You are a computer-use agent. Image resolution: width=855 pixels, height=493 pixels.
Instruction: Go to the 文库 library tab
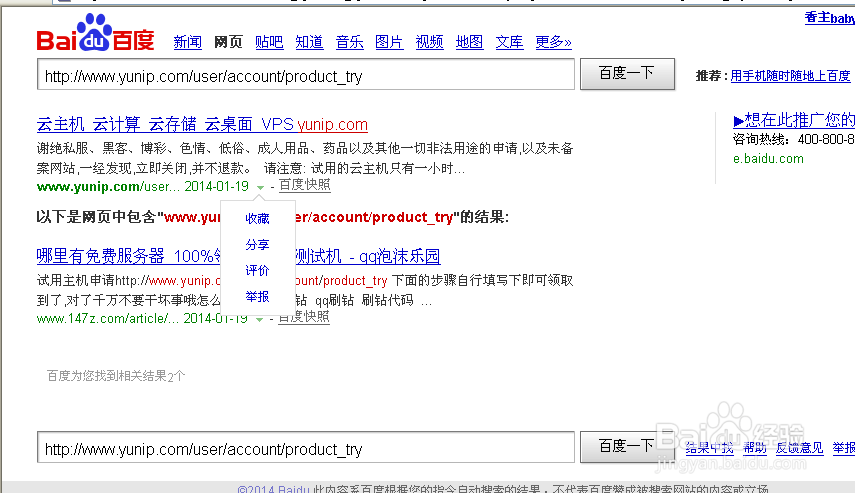point(509,42)
